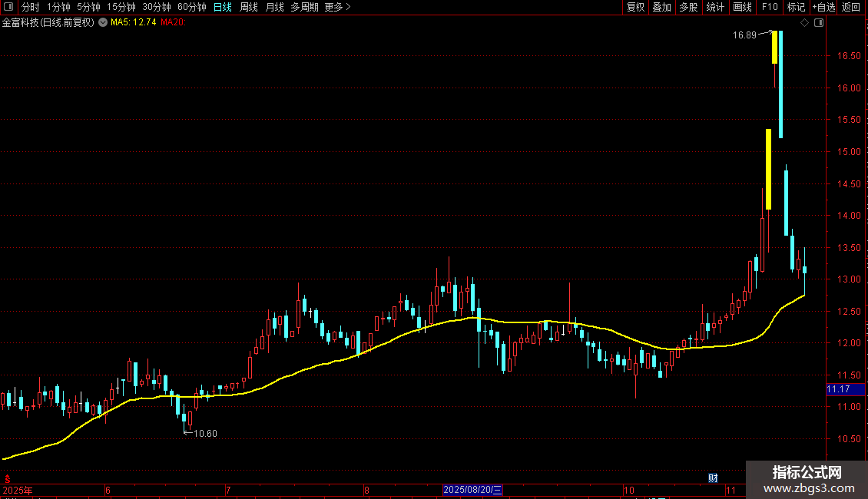Select the 30分钟 period tab
The image size is (868, 499).
(157, 7)
